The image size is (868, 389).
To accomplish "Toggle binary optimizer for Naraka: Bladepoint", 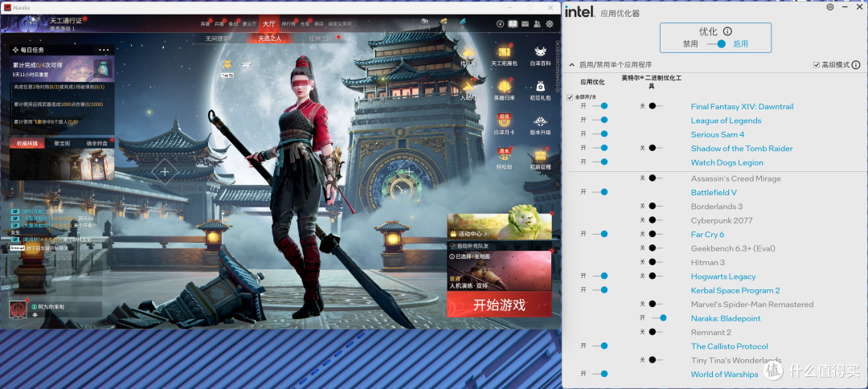I will [659, 317].
